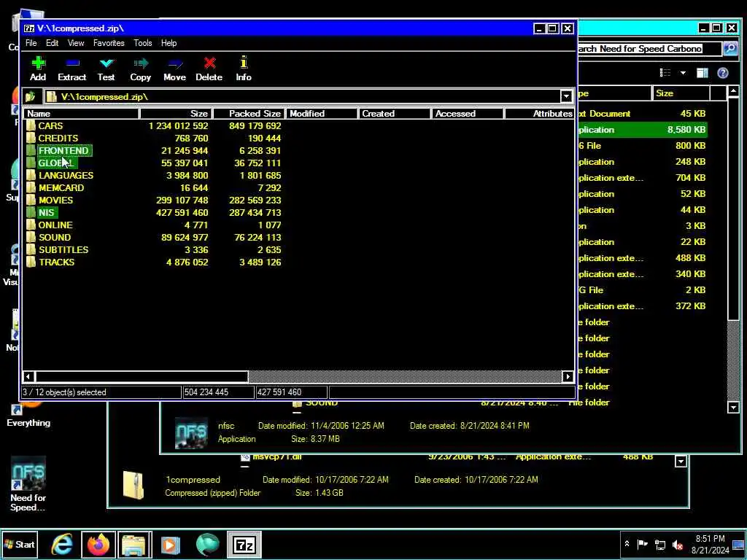Sort by the Modified column header
Image resolution: width=747 pixels, height=560 pixels.
(x=322, y=113)
